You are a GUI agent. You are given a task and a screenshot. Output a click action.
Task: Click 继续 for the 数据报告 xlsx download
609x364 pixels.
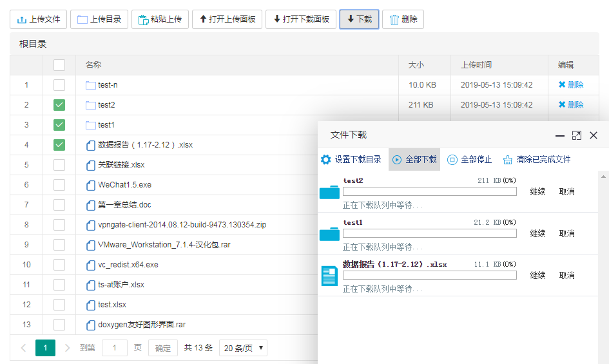pos(537,276)
